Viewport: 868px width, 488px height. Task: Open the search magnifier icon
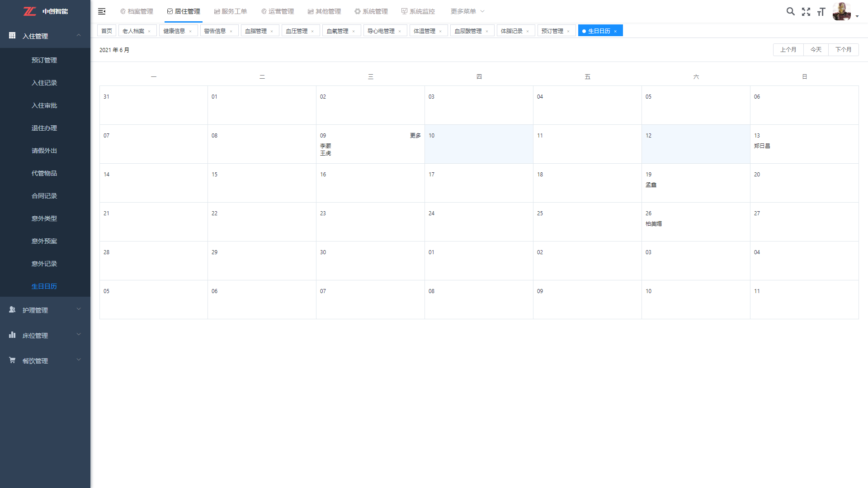[790, 11]
